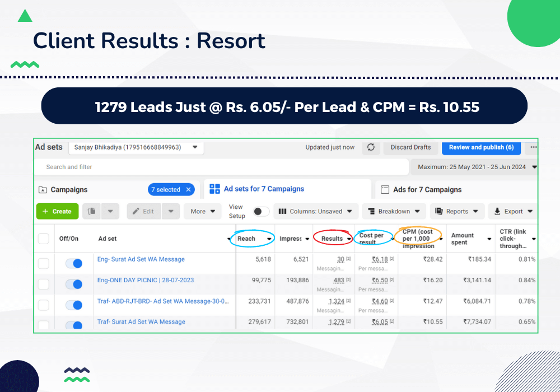Click the Export download icon

click(497, 212)
